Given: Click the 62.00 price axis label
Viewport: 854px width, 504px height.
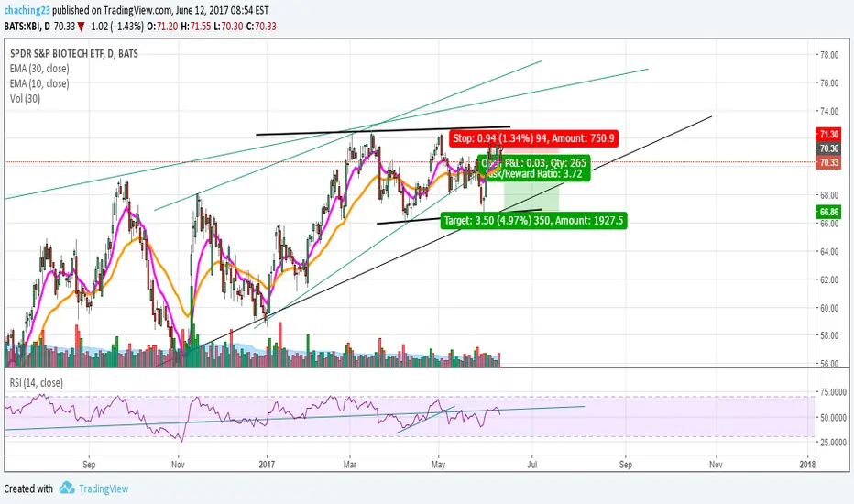Looking at the screenshot, I should [x=829, y=280].
